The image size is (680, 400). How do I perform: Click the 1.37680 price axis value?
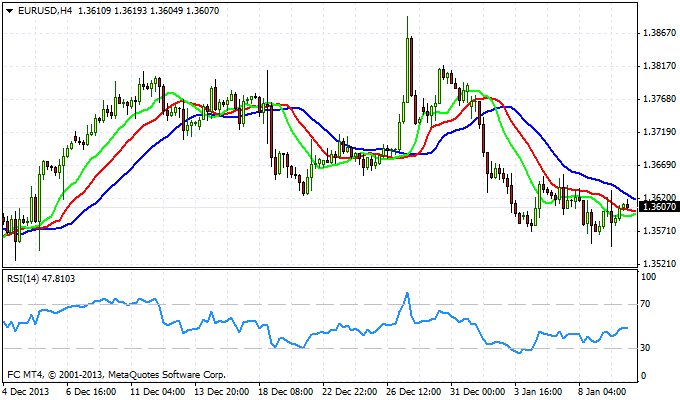[x=659, y=99]
